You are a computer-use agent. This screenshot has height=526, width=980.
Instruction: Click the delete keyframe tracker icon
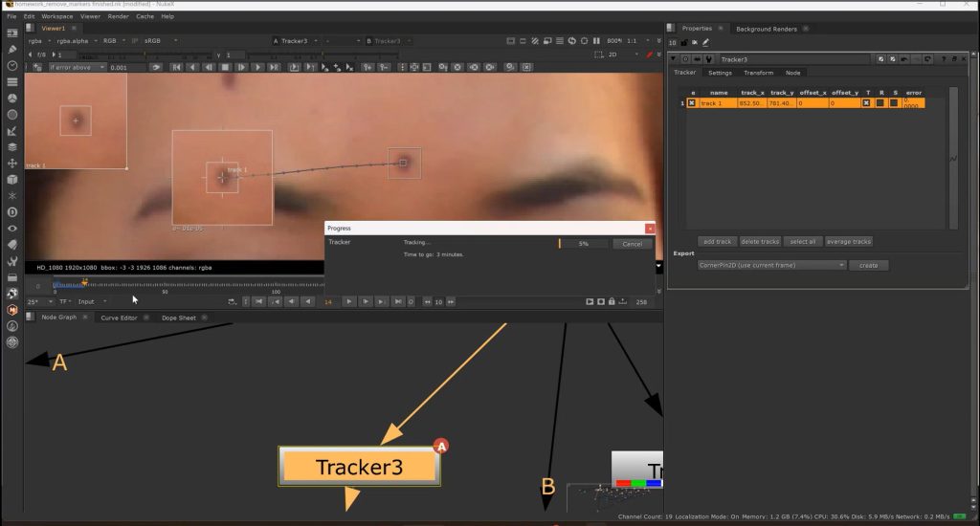(x=385, y=67)
